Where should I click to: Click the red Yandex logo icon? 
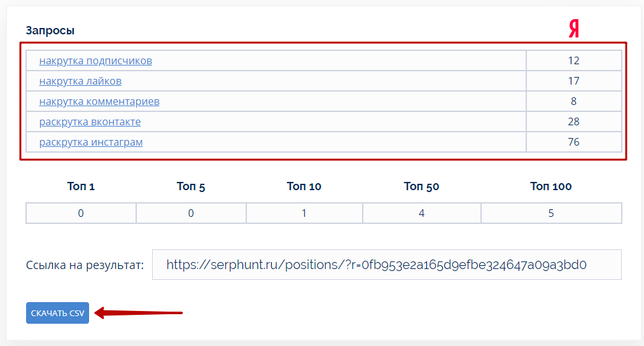click(574, 29)
